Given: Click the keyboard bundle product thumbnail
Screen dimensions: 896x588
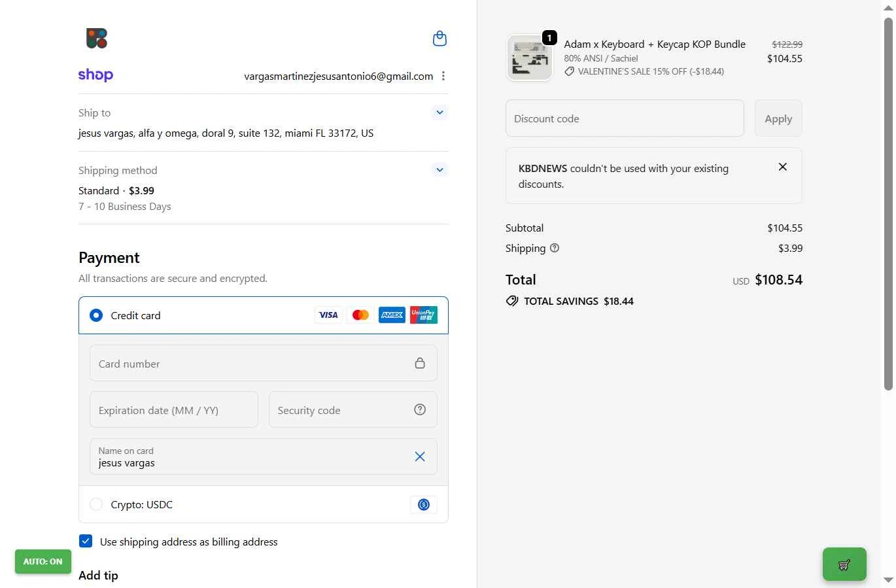Looking at the screenshot, I should pyautogui.click(x=530, y=58).
